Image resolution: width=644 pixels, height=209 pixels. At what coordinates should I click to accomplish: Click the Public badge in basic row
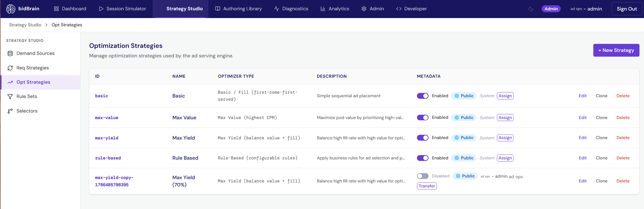click(464, 96)
